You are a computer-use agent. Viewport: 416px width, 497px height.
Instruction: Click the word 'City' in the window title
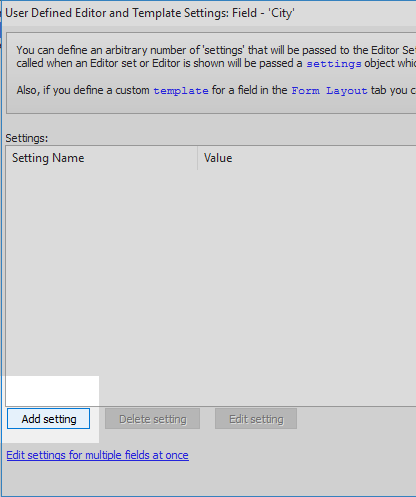[x=282, y=13]
